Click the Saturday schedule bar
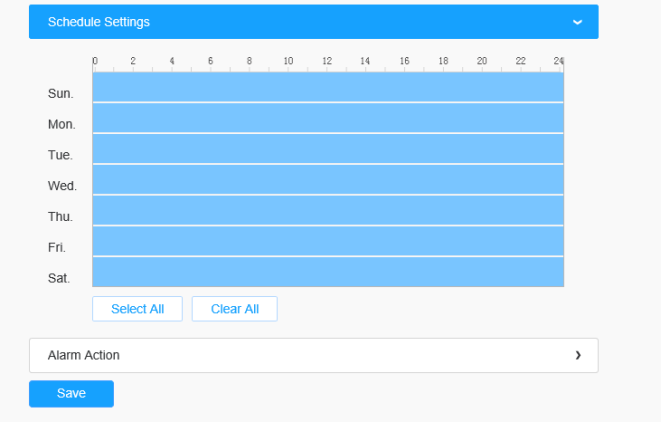Viewport: 661px width, 422px height. click(x=328, y=272)
